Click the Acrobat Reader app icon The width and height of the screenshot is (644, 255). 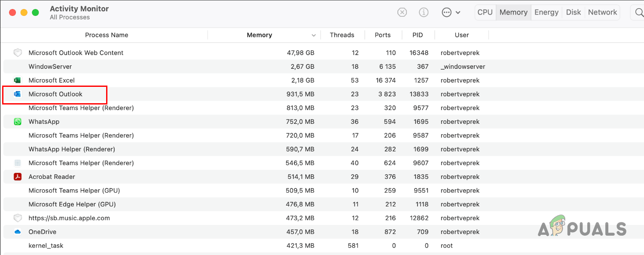point(18,177)
